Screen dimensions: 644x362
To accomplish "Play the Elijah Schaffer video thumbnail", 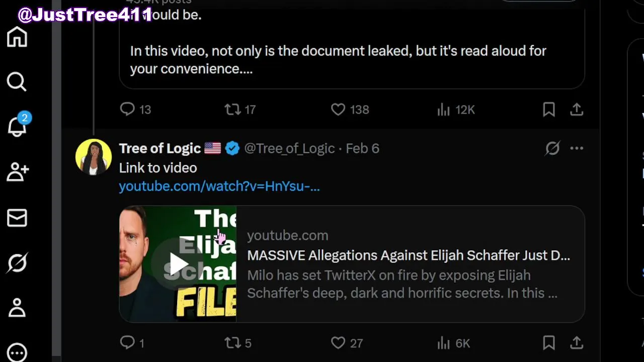I will click(x=178, y=264).
